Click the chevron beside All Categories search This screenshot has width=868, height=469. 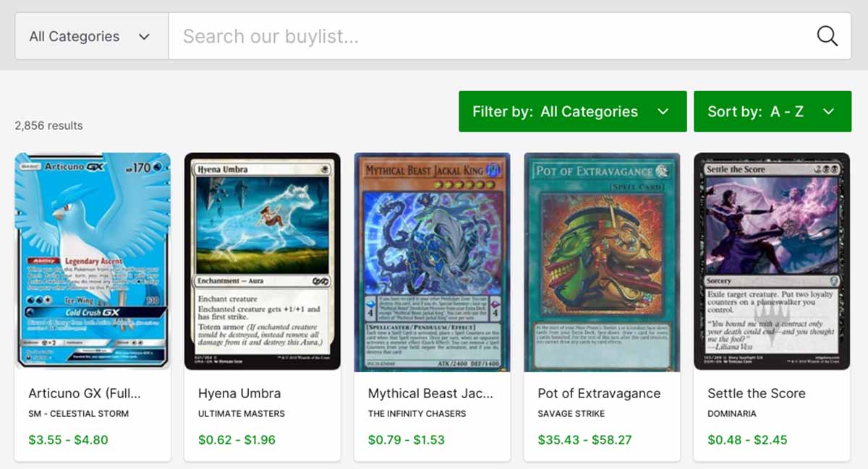coord(144,36)
